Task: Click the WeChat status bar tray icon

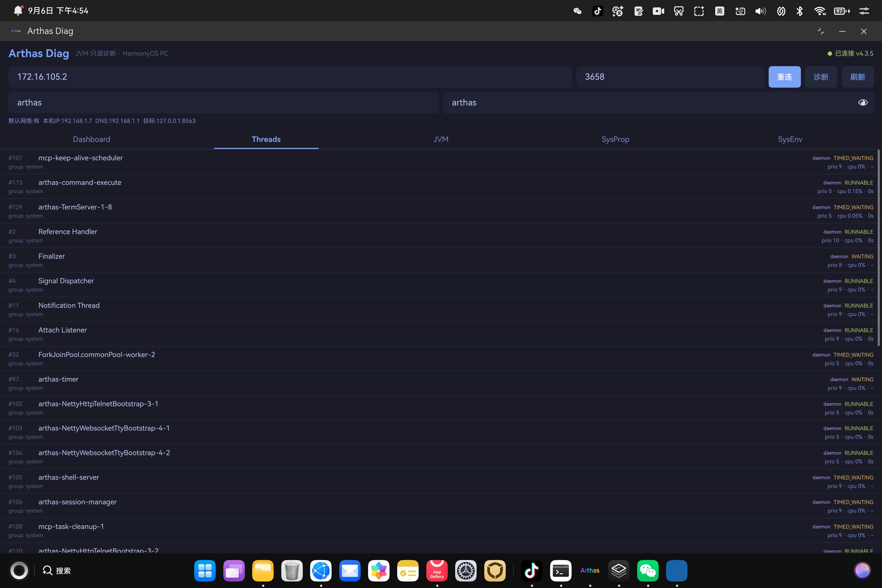Action: 578,11
